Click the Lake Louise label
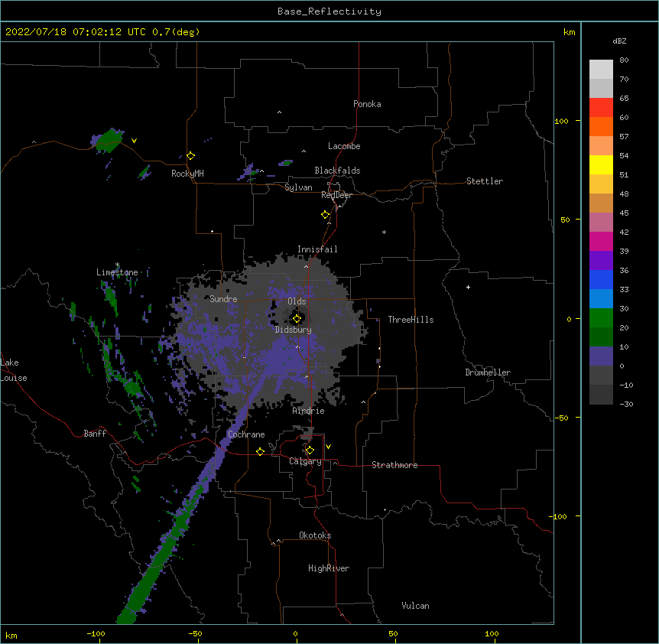 14,370
